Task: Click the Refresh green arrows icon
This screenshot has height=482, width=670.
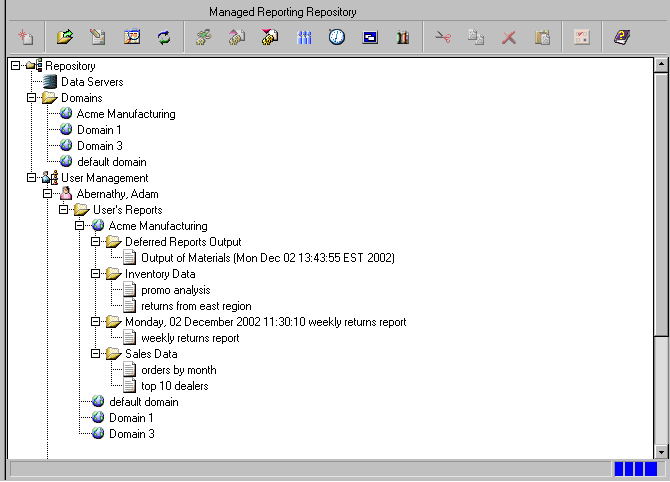Action: [164, 37]
